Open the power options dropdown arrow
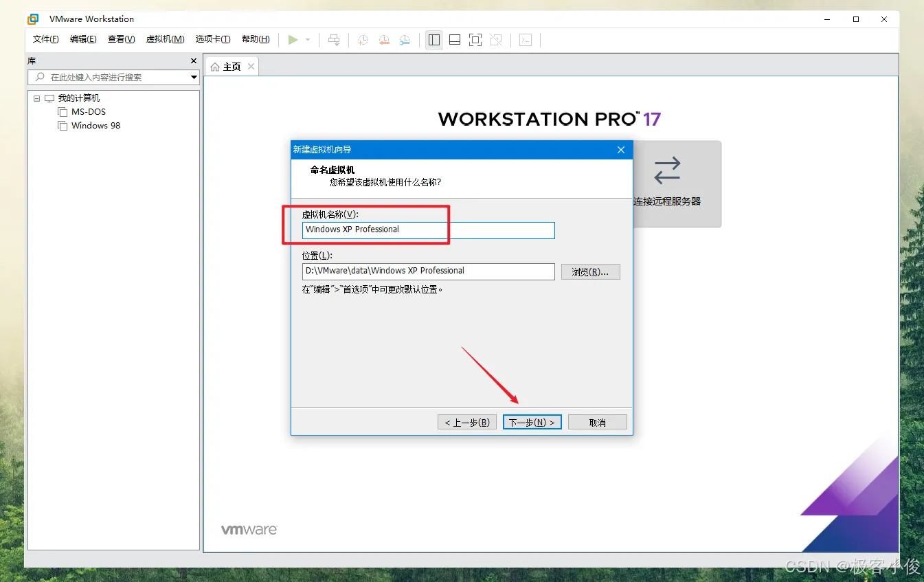The height and width of the screenshot is (582, 924). tap(308, 40)
